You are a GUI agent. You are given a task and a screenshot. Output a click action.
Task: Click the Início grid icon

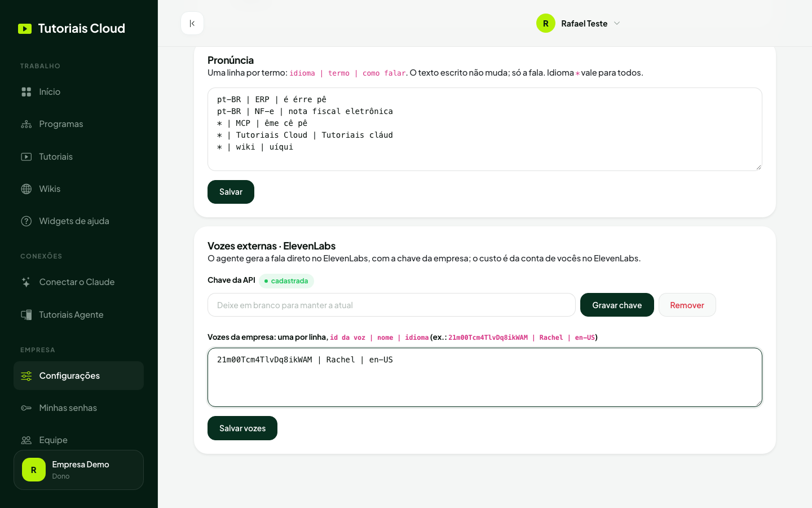pos(27,92)
